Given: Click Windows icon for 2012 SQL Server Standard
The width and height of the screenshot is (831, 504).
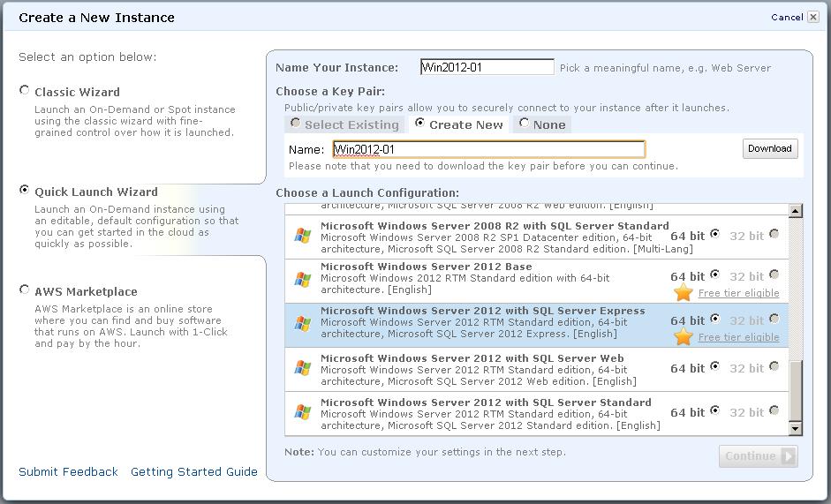Looking at the screenshot, I should (x=303, y=411).
